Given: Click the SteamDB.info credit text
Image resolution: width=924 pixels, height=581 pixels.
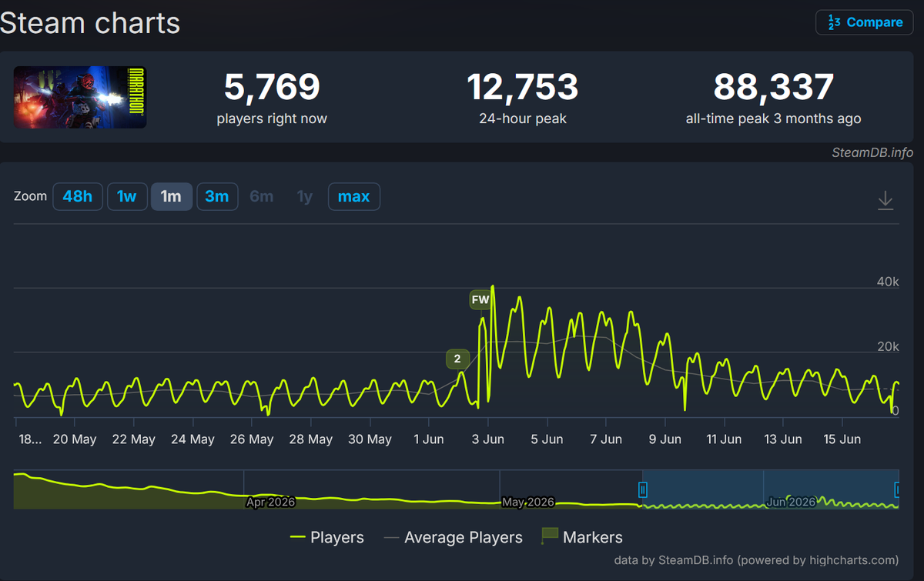Looking at the screenshot, I should [x=872, y=152].
